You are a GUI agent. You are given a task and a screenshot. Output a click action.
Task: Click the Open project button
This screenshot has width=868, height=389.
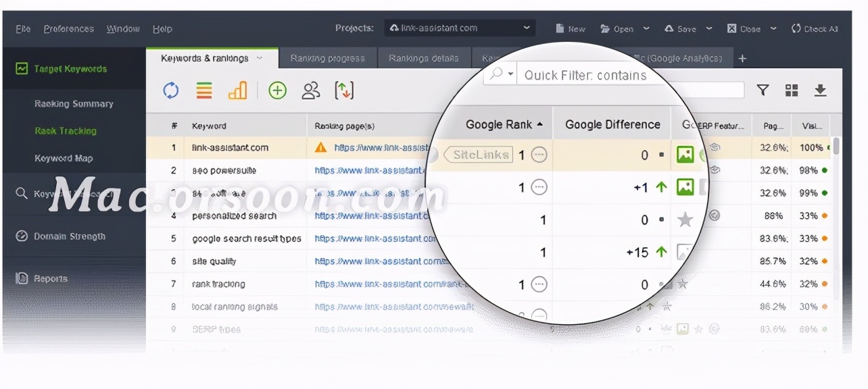point(618,29)
